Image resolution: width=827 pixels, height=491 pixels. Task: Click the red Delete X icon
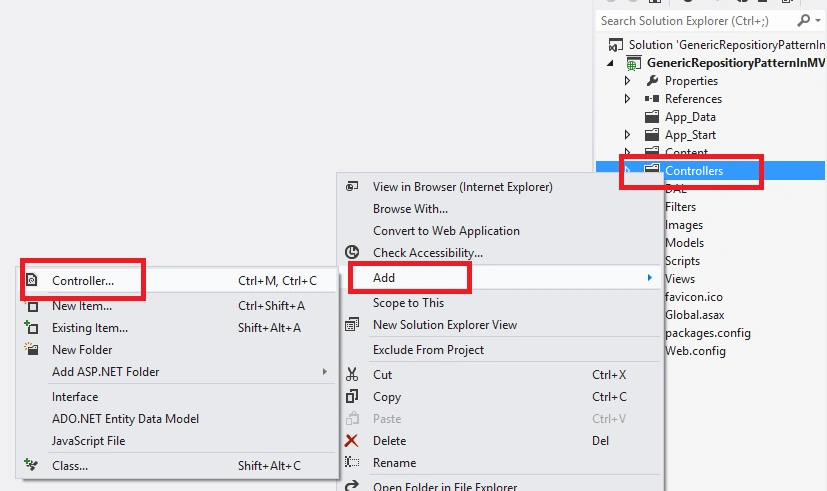tap(351, 440)
